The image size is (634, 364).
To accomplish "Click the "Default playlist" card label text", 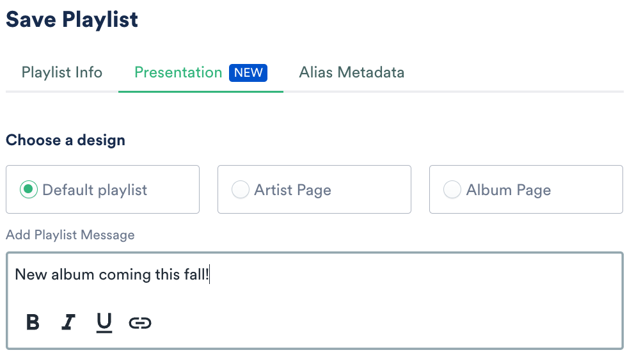I will tap(95, 190).
